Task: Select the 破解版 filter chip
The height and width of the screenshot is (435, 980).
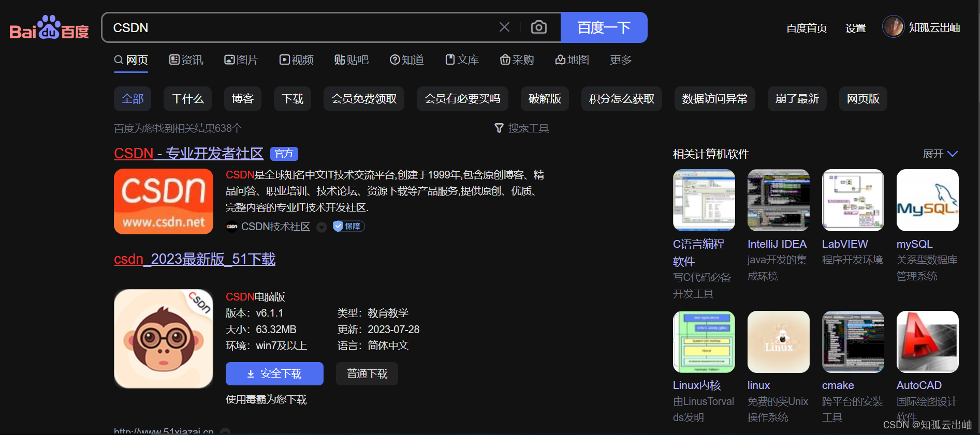Action: pyautogui.click(x=545, y=99)
